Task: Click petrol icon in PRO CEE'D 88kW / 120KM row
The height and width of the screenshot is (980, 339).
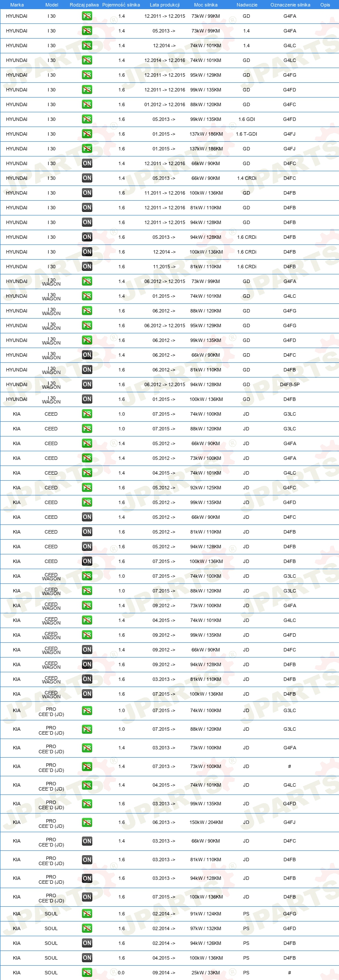Action: [87, 729]
